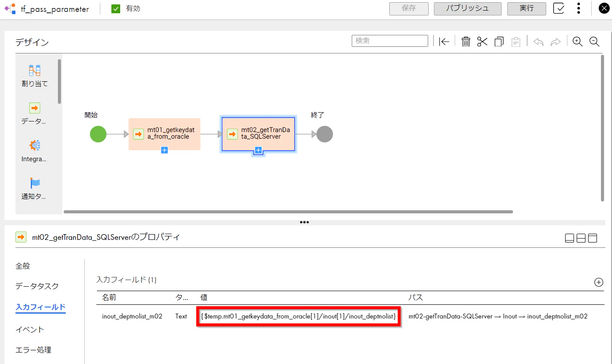Image resolution: width=612 pixels, height=364 pixels.
Task: Select the mt02_getTranData_SQLServer step
Action: click(x=258, y=134)
